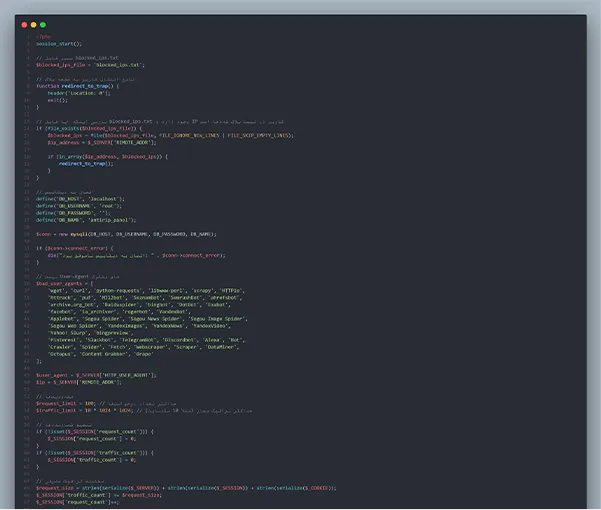Click the 'Sogou News Spider' string
This screenshot has width=601, height=510.
155,319
